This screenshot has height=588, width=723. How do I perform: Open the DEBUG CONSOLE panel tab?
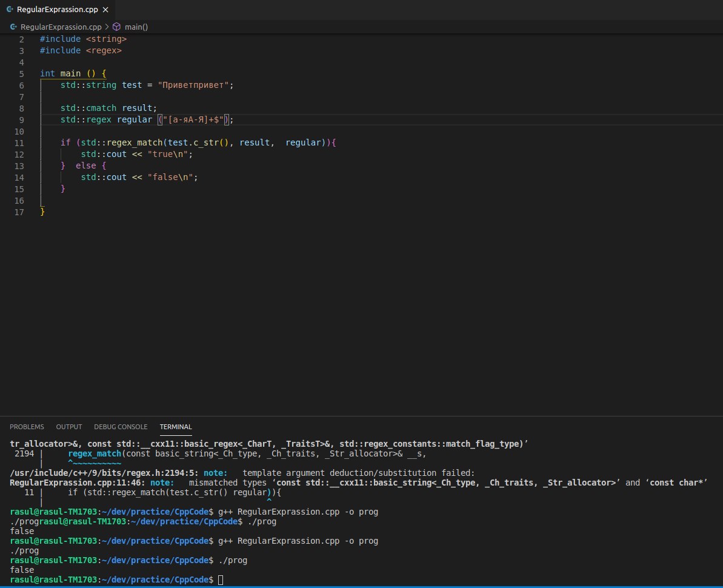(121, 427)
